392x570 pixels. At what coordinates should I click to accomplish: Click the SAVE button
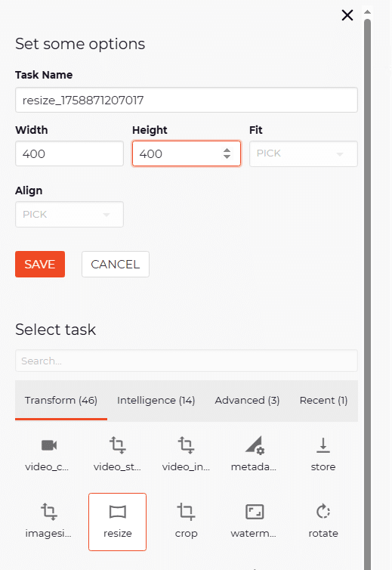[x=40, y=265]
